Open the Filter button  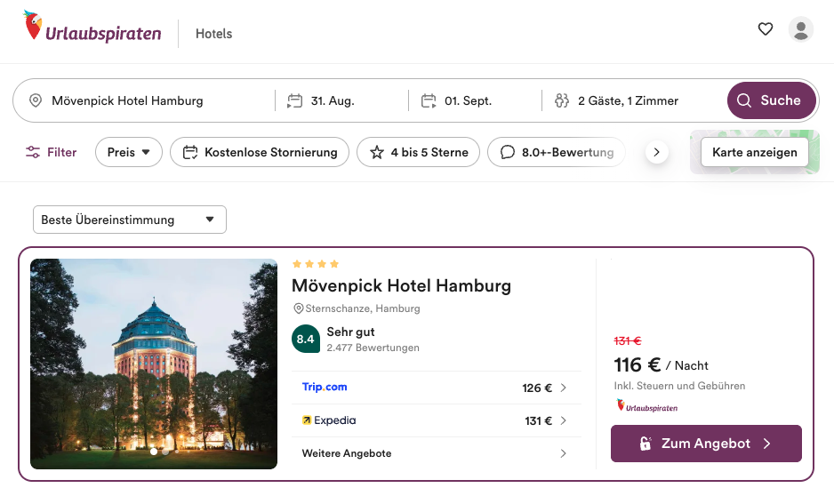pos(51,152)
